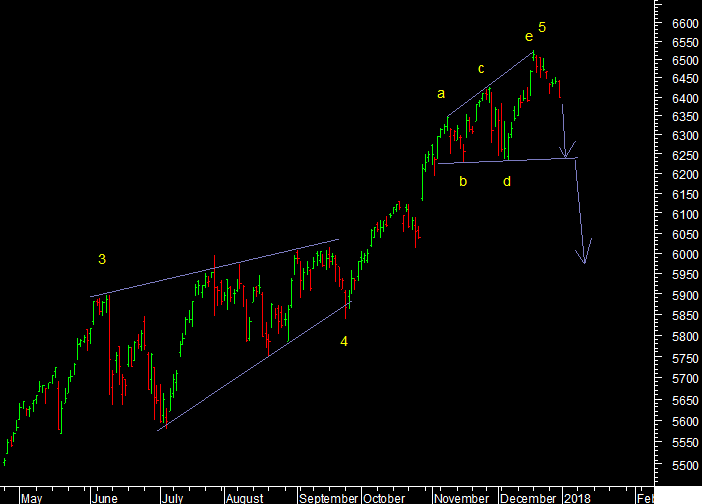
Task: Select the yellow 'c' wave label
Action: [481, 69]
